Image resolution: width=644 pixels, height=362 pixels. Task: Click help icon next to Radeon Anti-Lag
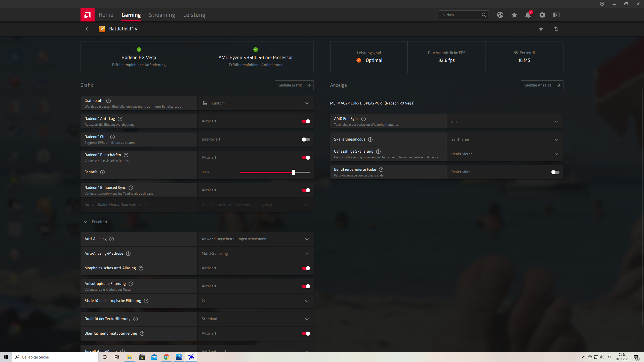tap(120, 119)
